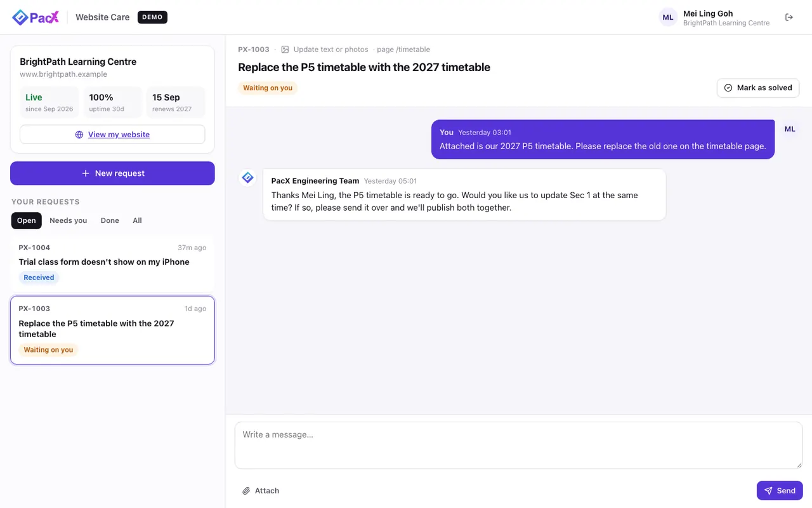The width and height of the screenshot is (812, 508).
Task: Open request PX-1004 about the trial class form
Action: (112, 263)
